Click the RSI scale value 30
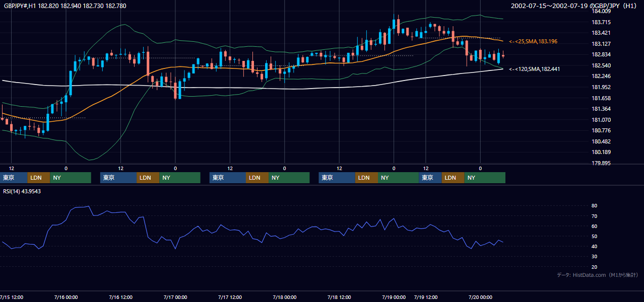 (595, 257)
